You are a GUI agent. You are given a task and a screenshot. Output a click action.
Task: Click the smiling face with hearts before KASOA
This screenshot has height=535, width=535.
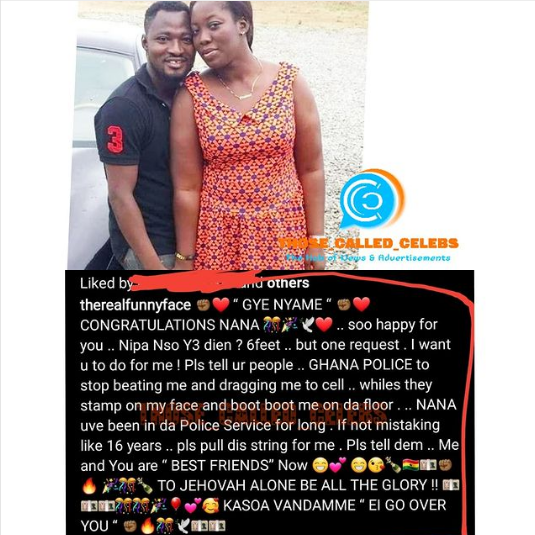point(211,506)
